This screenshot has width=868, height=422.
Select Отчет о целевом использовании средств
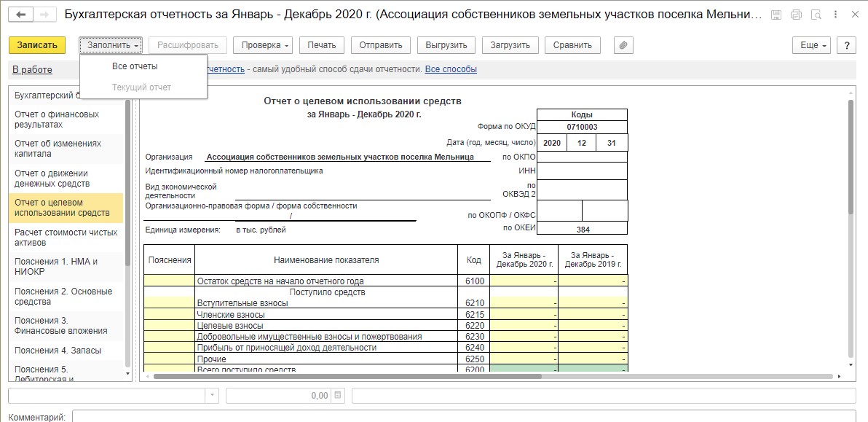[x=66, y=208]
